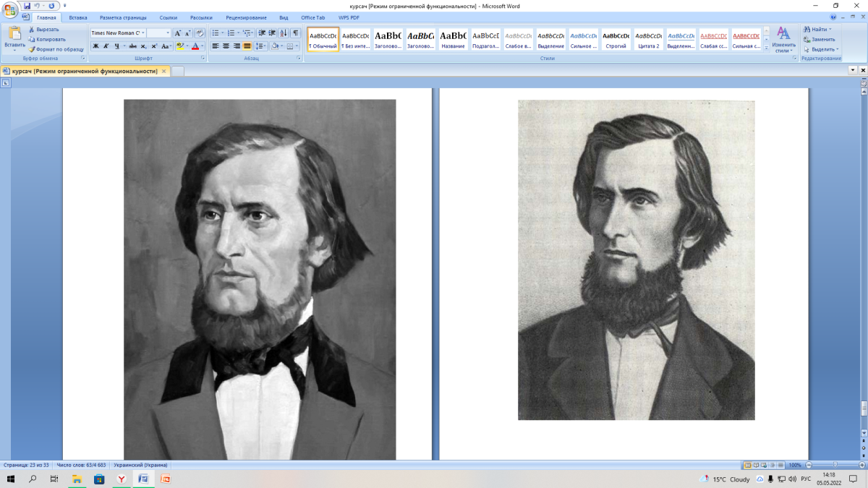Expand the Найти (Find) dropdown arrow
This screenshot has height=488, width=868.
(x=830, y=30)
